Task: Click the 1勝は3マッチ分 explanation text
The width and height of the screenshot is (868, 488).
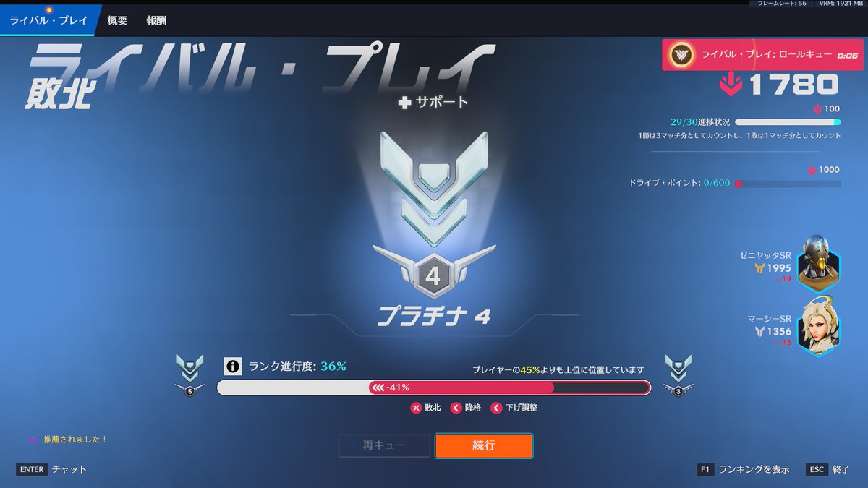Action: tap(739, 136)
